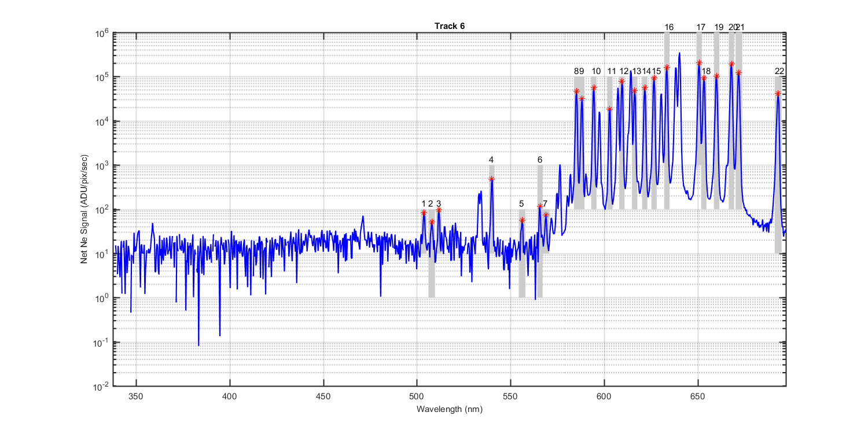Select the y-axis tick label 10^-1
This screenshot has width=868, height=434.
coord(101,343)
